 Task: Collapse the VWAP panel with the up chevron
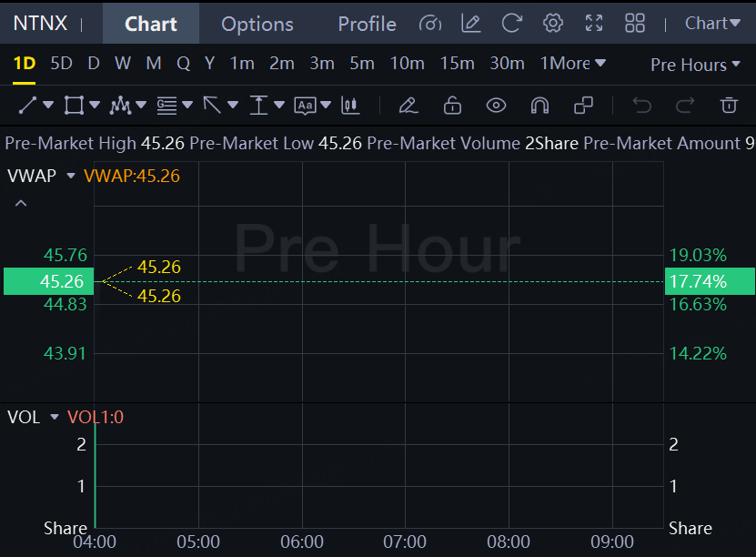(x=21, y=204)
